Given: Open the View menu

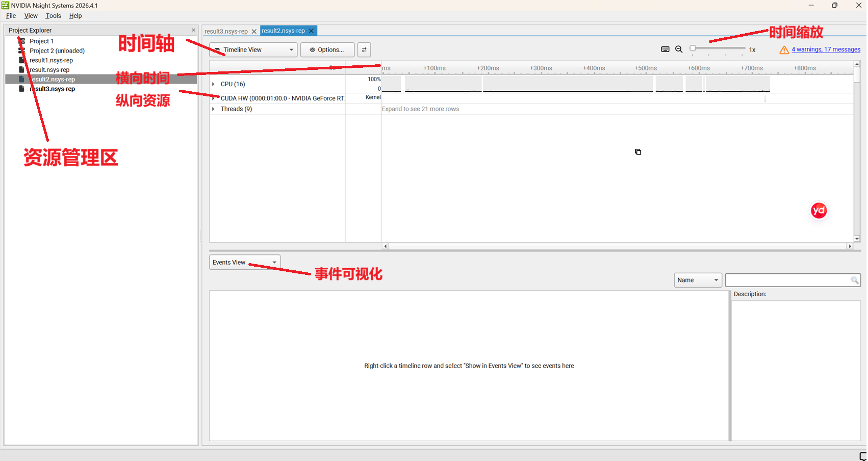Looking at the screenshot, I should (x=31, y=16).
